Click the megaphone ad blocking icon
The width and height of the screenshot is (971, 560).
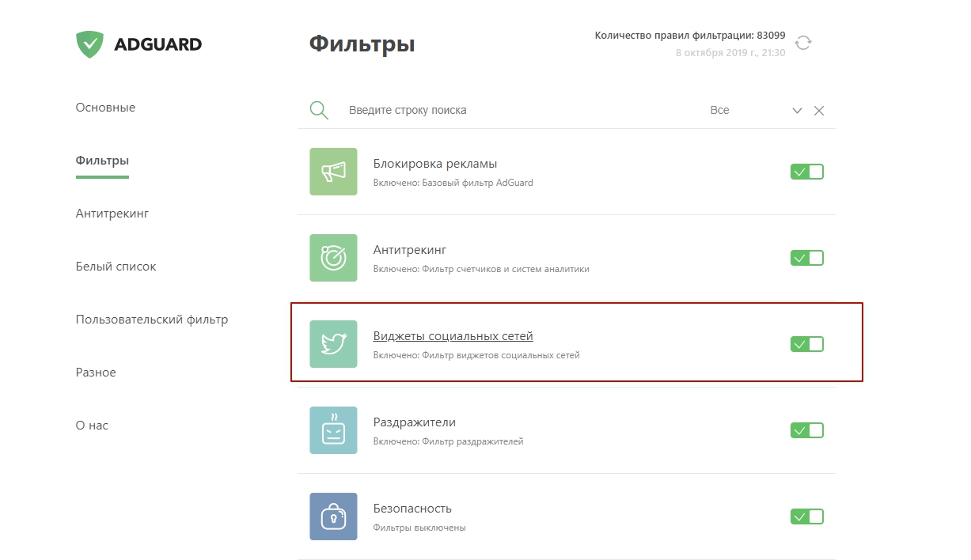pos(333,172)
